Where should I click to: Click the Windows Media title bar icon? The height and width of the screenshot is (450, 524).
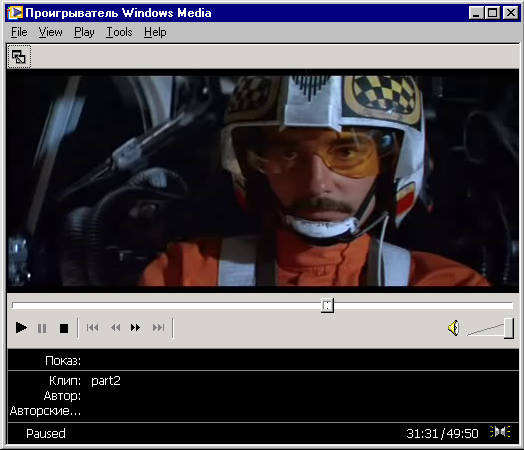pyautogui.click(x=15, y=13)
